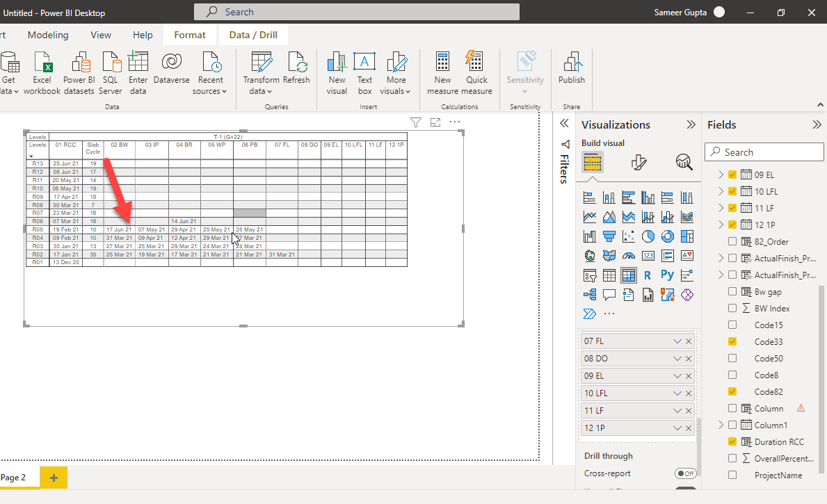Expand the 11 LF field

click(x=721, y=209)
